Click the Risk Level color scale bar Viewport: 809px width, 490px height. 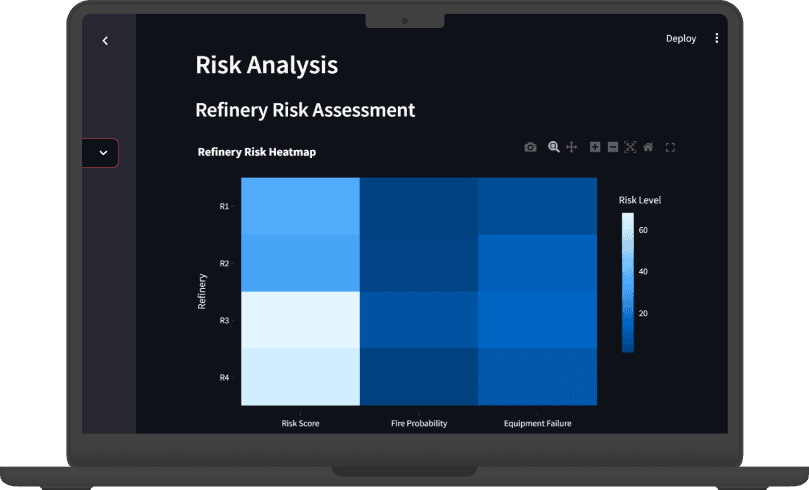coord(627,283)
